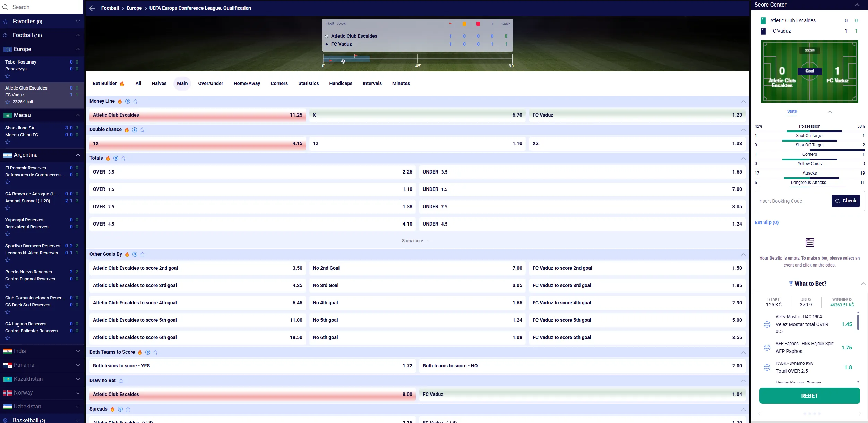Click the Search input field
The image size is (868, 423).
pos(42,7)
